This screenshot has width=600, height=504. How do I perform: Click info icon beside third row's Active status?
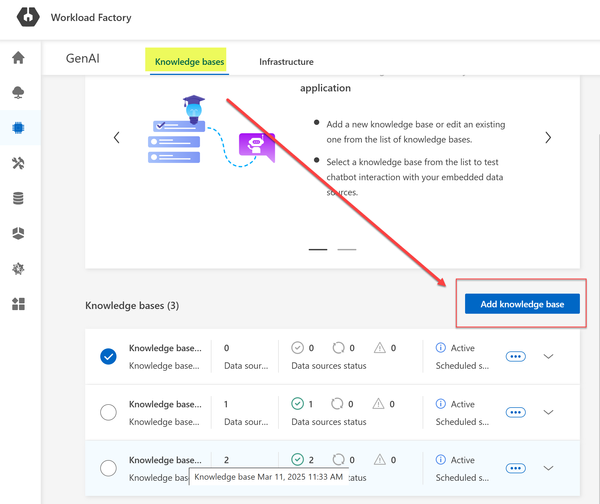point(440,460)
